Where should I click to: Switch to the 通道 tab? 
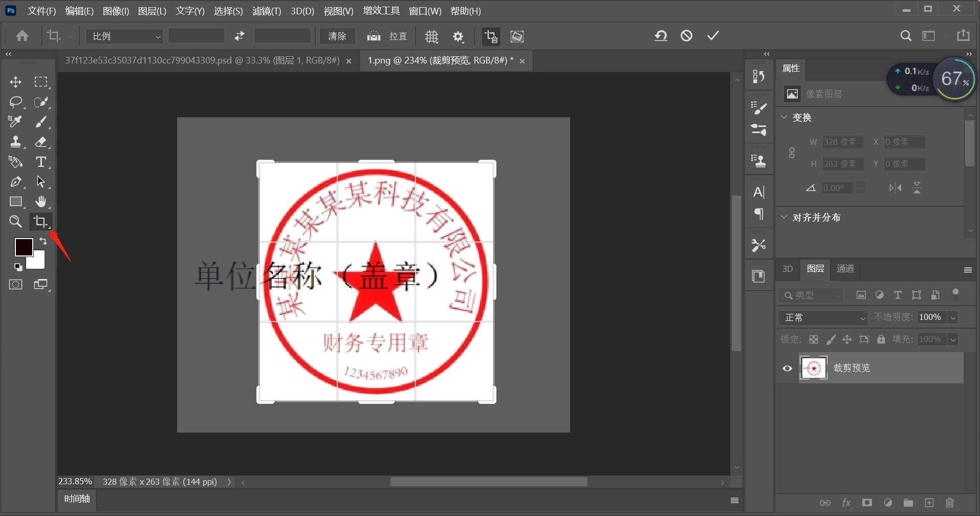point(845,269)
